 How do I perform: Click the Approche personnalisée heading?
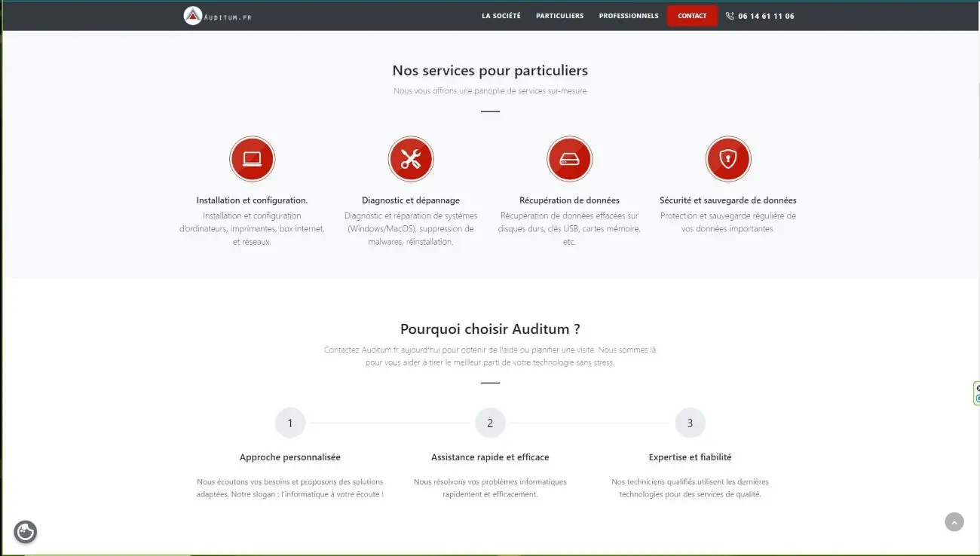(290, 457)
